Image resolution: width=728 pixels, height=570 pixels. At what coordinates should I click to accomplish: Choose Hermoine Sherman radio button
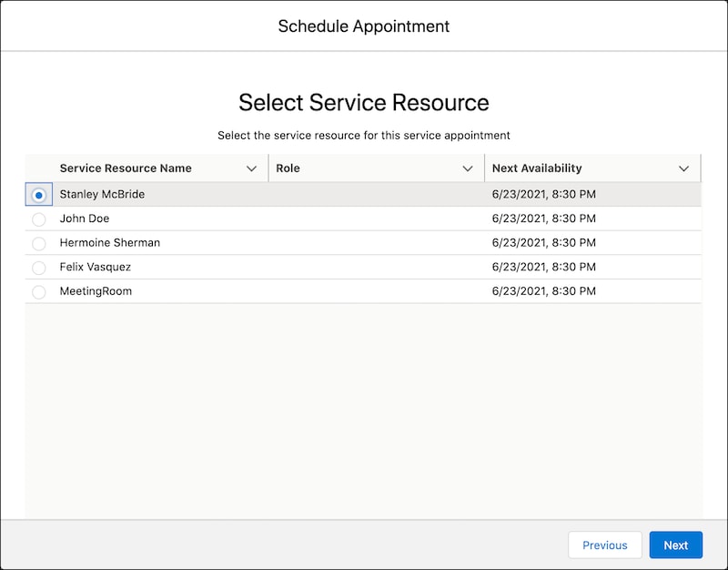pyautogui.click(x=39, y=243)
